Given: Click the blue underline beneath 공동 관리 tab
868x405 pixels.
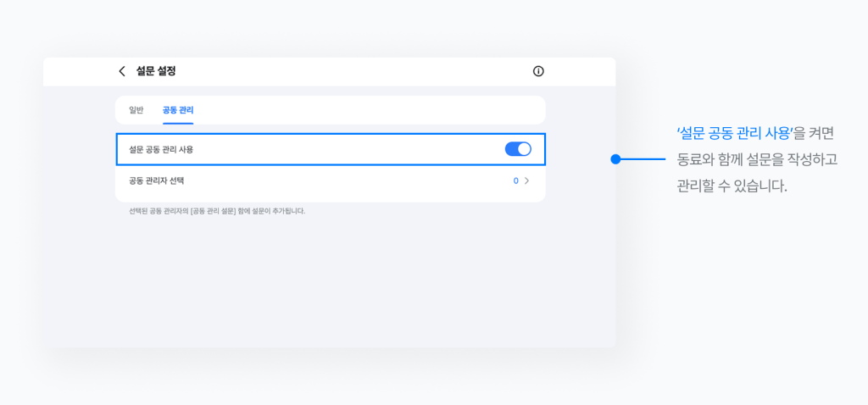Looking at the screenshot, I should pos(178,121).
